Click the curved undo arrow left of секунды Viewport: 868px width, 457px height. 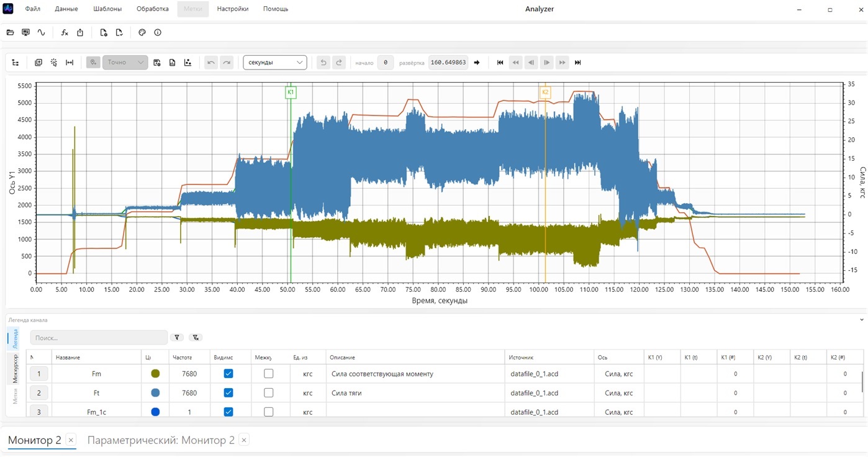pos(211,62)
